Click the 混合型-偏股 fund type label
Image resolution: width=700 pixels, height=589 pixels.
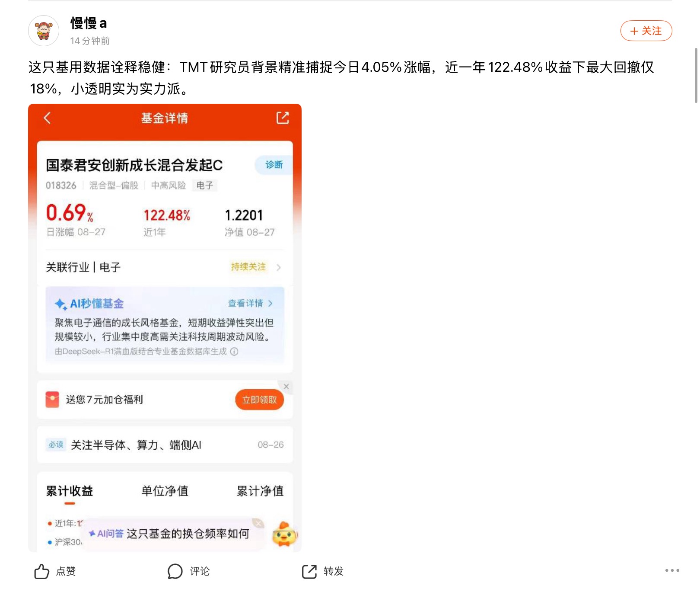(114, 186)
